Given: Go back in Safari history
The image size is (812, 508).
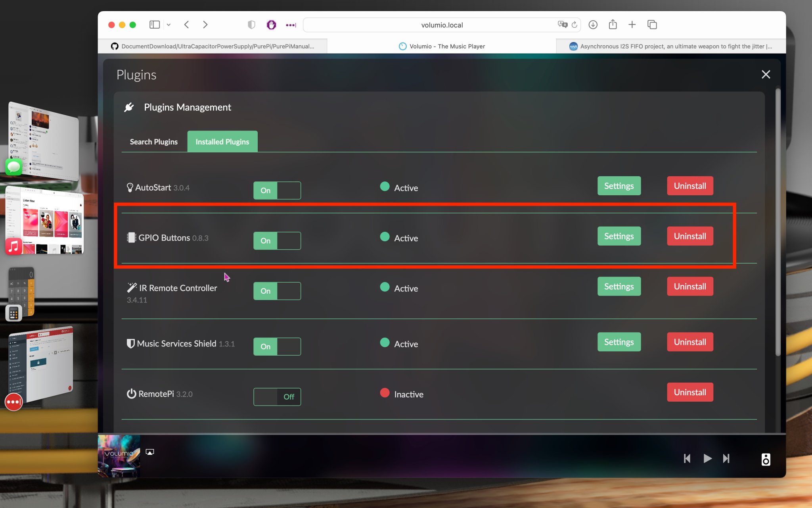Looking at the screenshot, I should [x=186, y=25].
